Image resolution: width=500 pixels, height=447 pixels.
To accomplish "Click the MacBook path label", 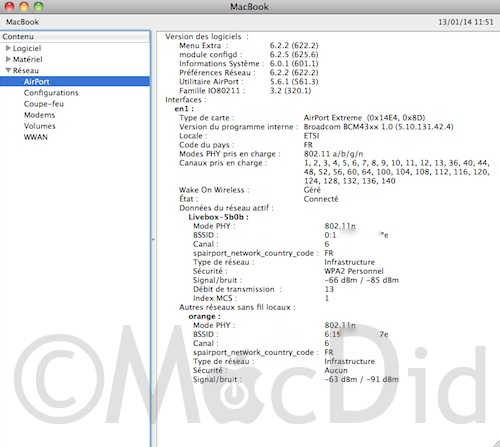I will [22, 22].
